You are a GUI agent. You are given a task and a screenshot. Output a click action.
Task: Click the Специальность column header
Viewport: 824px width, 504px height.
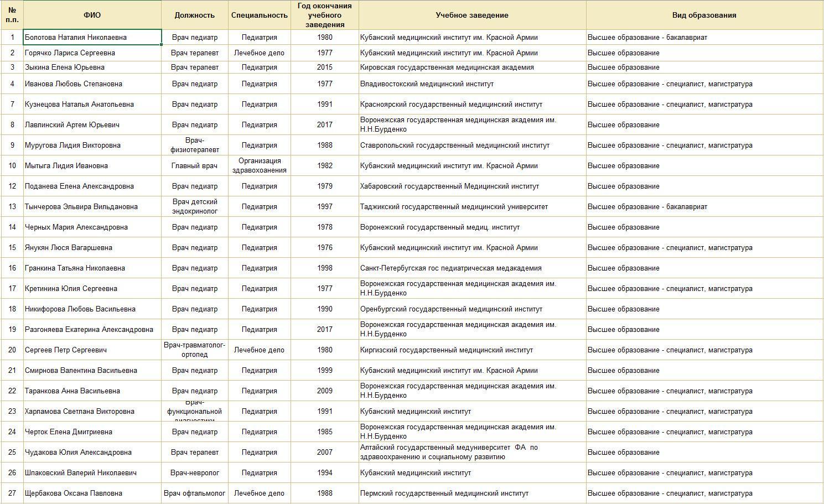260,15
